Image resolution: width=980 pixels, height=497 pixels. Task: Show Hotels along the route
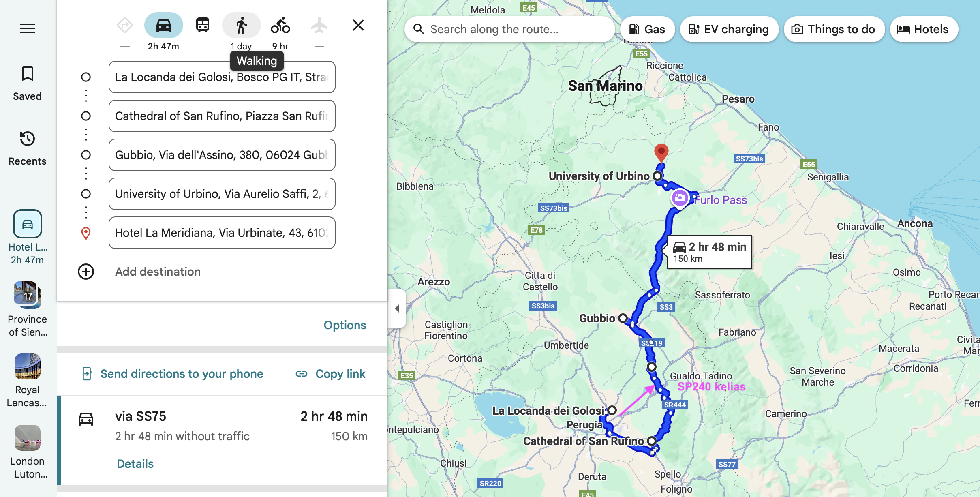(x=924, y=29)
